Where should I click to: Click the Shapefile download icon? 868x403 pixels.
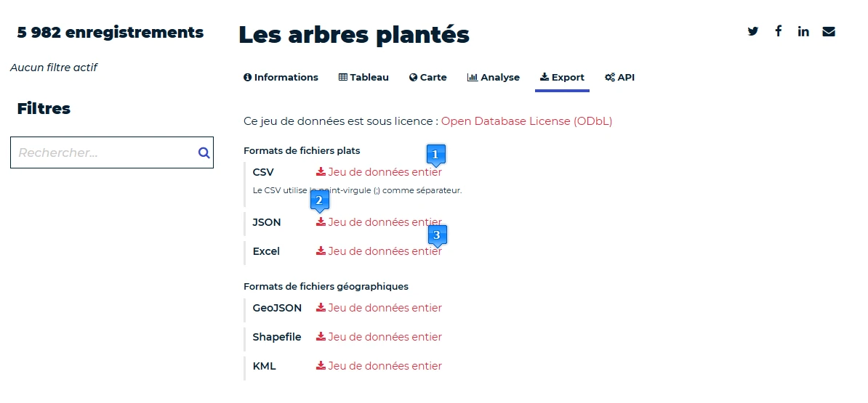click(x=321, y=337)
